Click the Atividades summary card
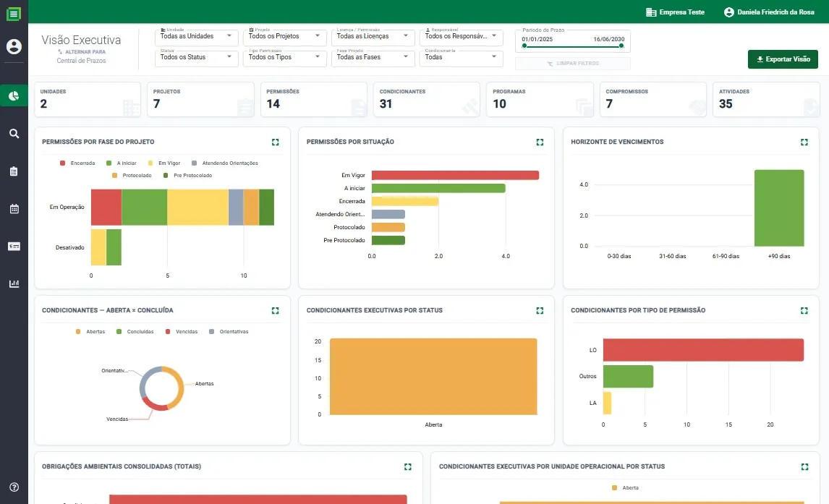 [767, 99]
